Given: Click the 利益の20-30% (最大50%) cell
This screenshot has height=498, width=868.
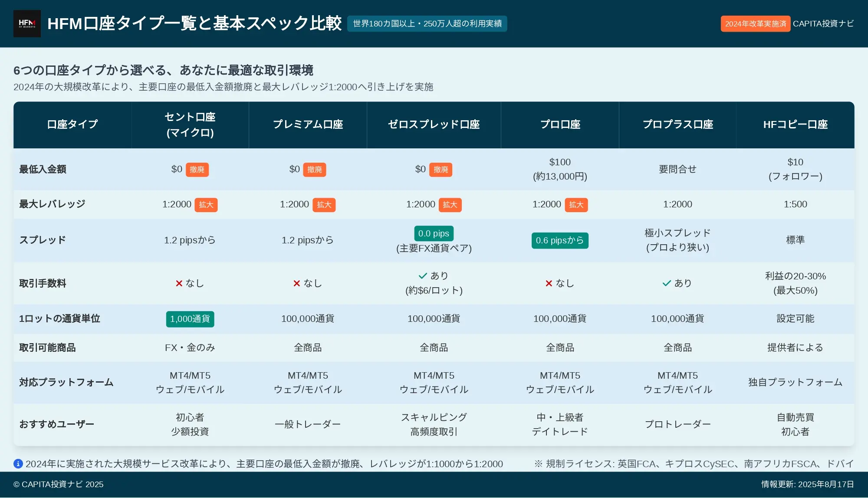Looking at the screenshot, I should point(795,283).
